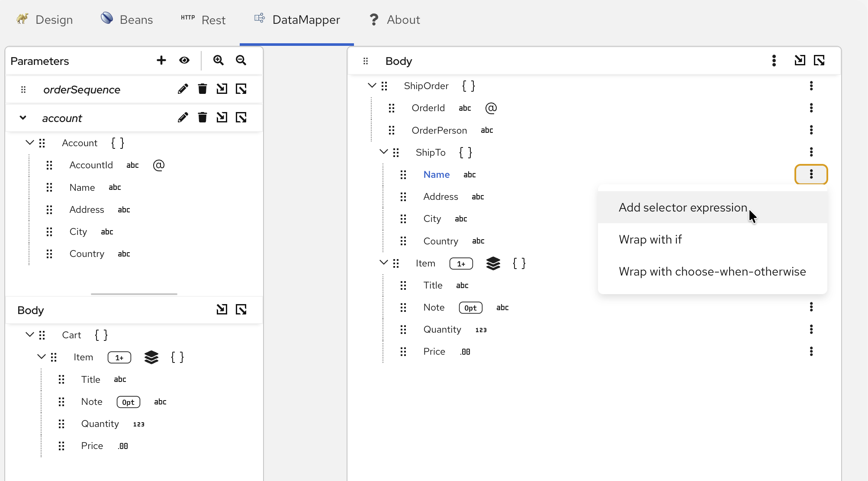Open the kebab options menu for OrderPerson
The height and width of the screenshot is (481, 868).
pos(812,130)
